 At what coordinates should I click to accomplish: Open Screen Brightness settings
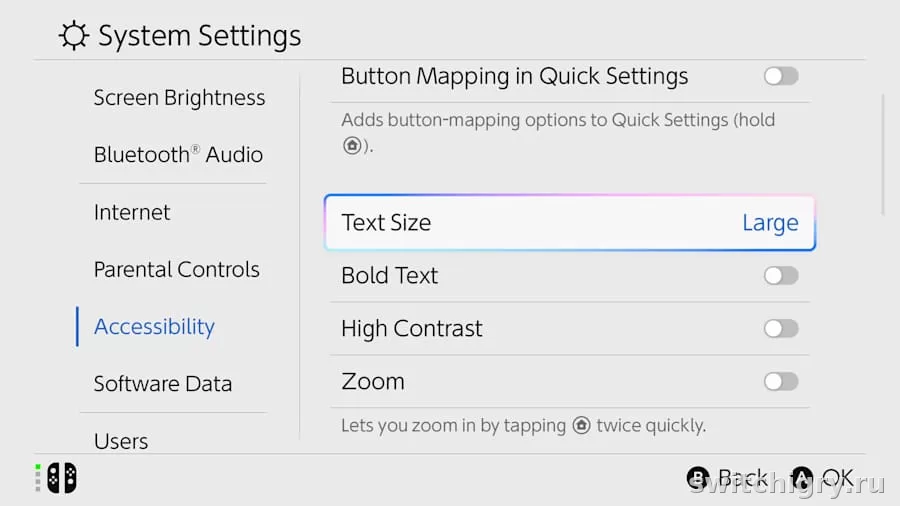pyautogui.click(x=179, y=98)
